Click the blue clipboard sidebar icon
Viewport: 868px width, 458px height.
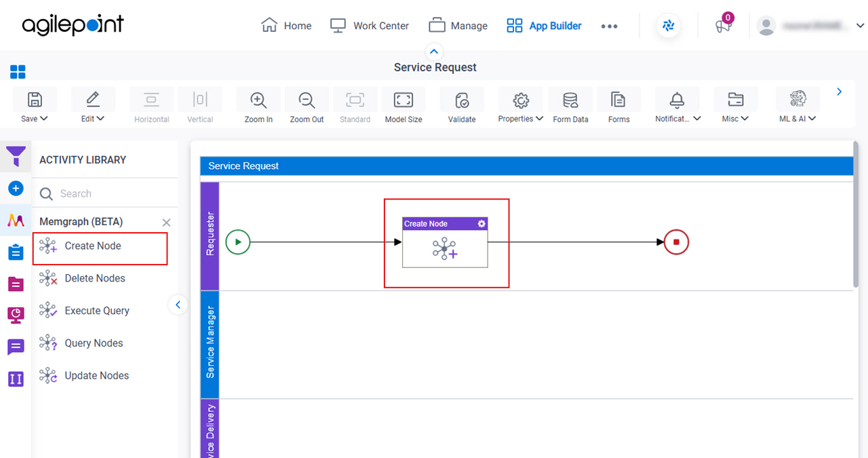[16, 252]
